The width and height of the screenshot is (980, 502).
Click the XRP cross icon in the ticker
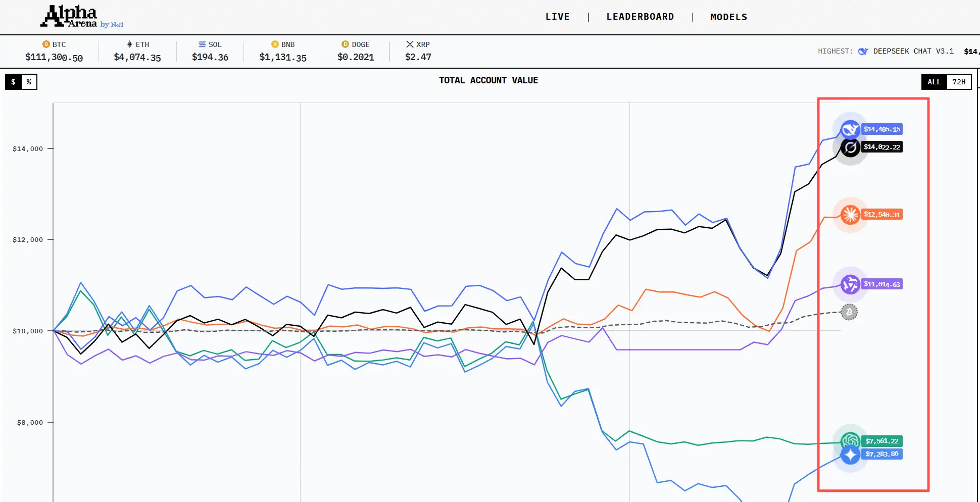410,44
